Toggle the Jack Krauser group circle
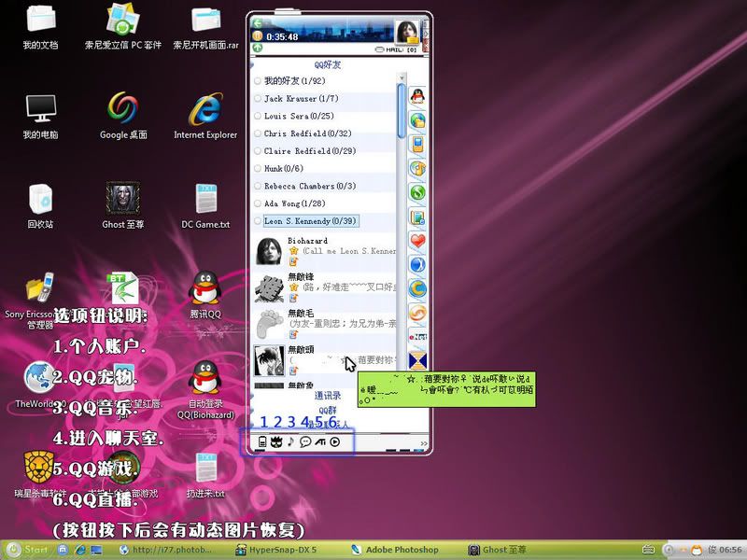The width and height of the screenshot is (747, 560). tap(258, 99)
